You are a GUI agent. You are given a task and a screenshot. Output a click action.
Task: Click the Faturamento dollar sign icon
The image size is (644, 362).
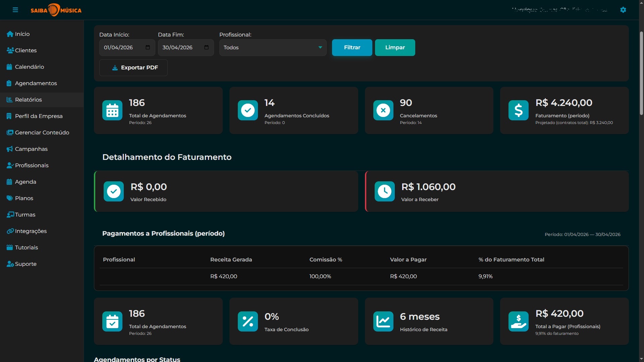pos(519,110)
